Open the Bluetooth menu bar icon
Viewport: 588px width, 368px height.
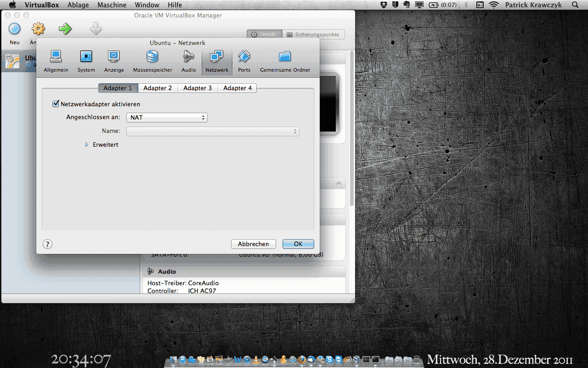(x=466, y=5)
